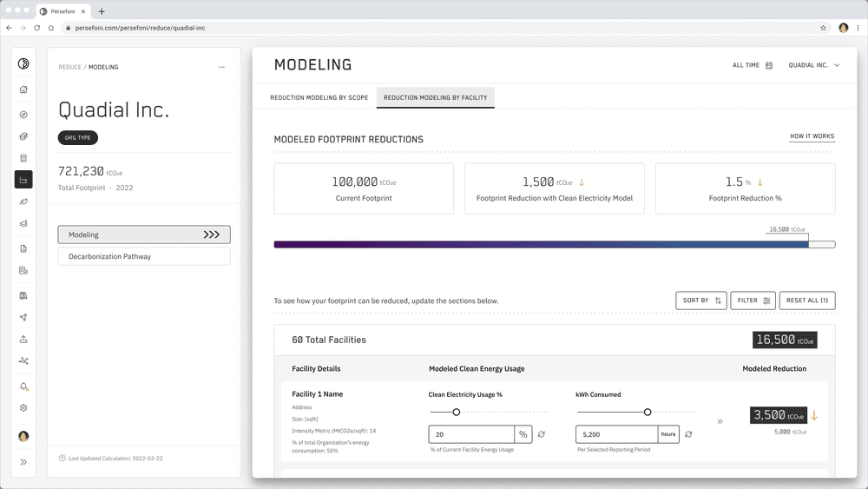868x489 pixels.
Task: Close the Persefoni browser tab
Action: [83, 11]
